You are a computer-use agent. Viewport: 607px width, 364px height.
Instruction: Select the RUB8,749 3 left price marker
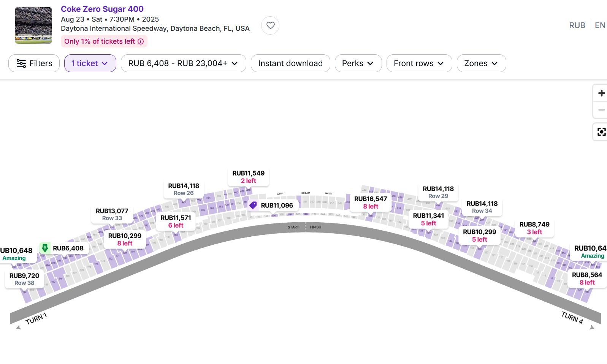pyautogui.click(x=534, y=228)
